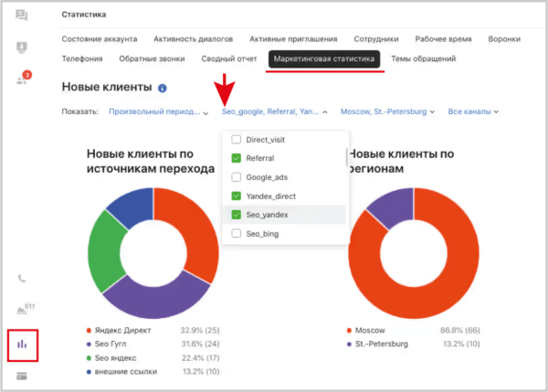Click the sources dropdown list scrollbar
This screenshot has width=548, height=392.
(346, 157)
